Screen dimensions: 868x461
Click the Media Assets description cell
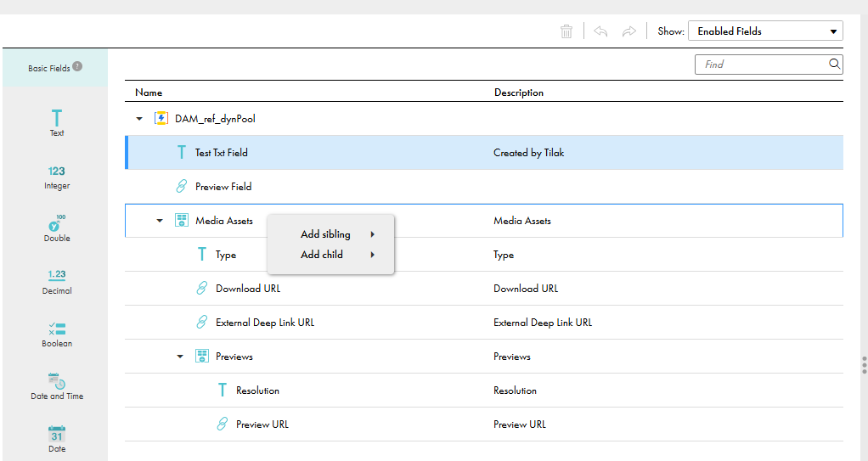click(522, 221)
